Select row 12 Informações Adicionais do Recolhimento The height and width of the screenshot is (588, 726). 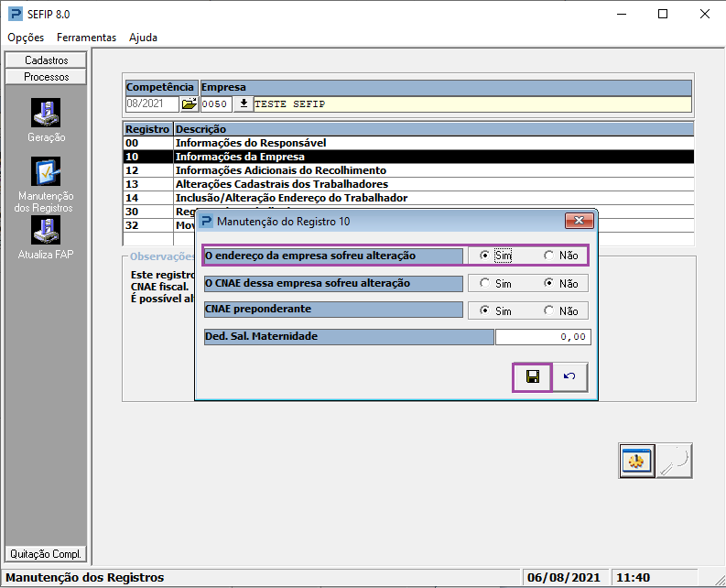point(409,170)
